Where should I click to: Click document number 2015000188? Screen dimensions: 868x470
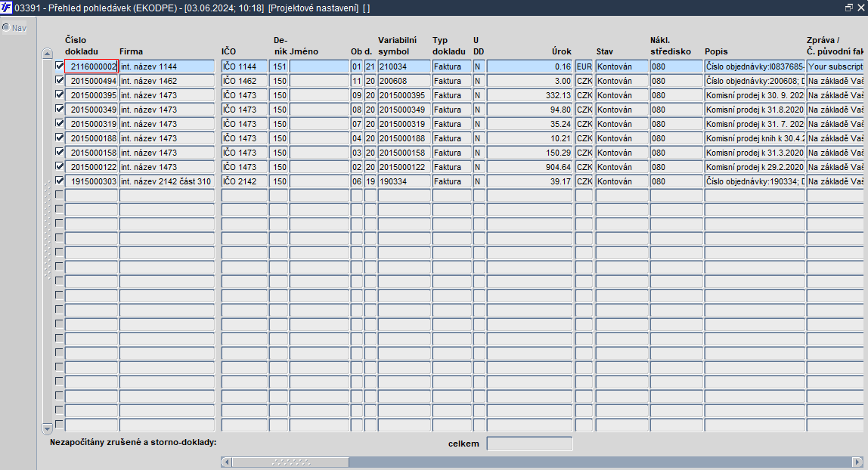[x=91, y=138]
